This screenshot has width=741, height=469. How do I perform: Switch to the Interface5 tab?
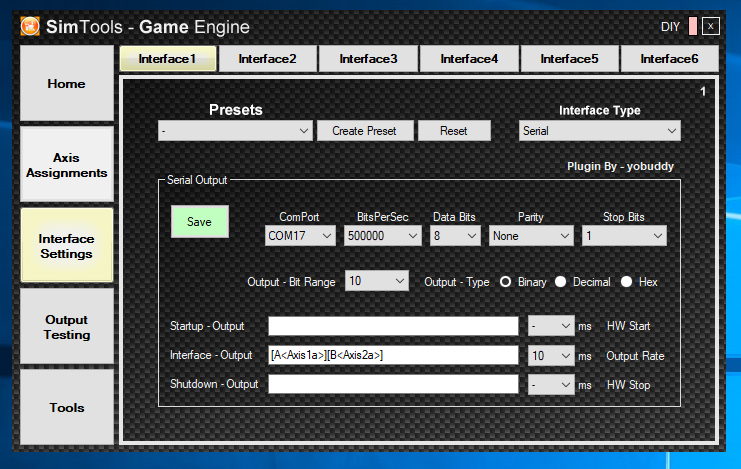(569, 59)
